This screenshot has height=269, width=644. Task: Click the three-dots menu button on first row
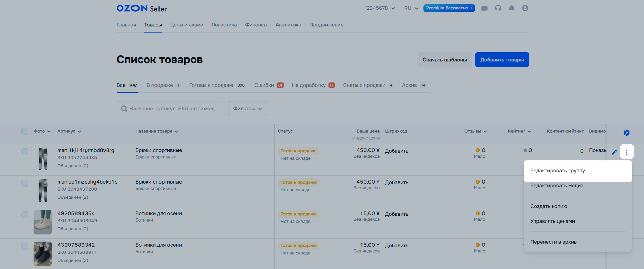click(x=627, y=152)
